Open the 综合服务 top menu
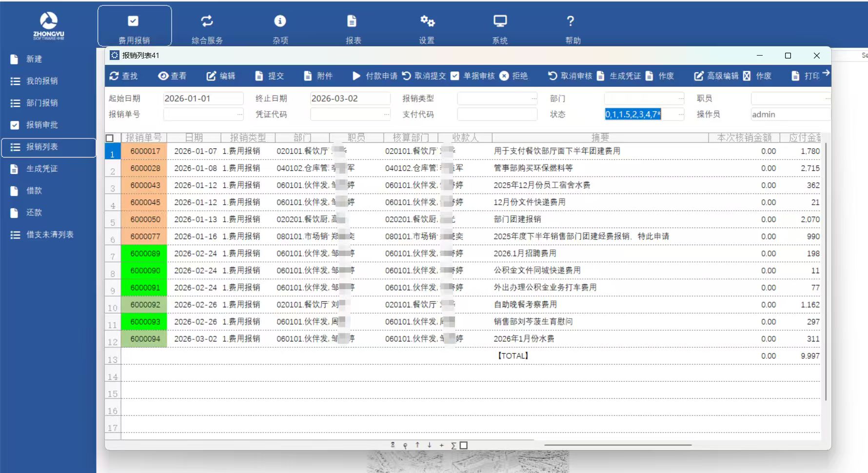The width and height of the screenshot is (868, 473). tap(207, 27)
